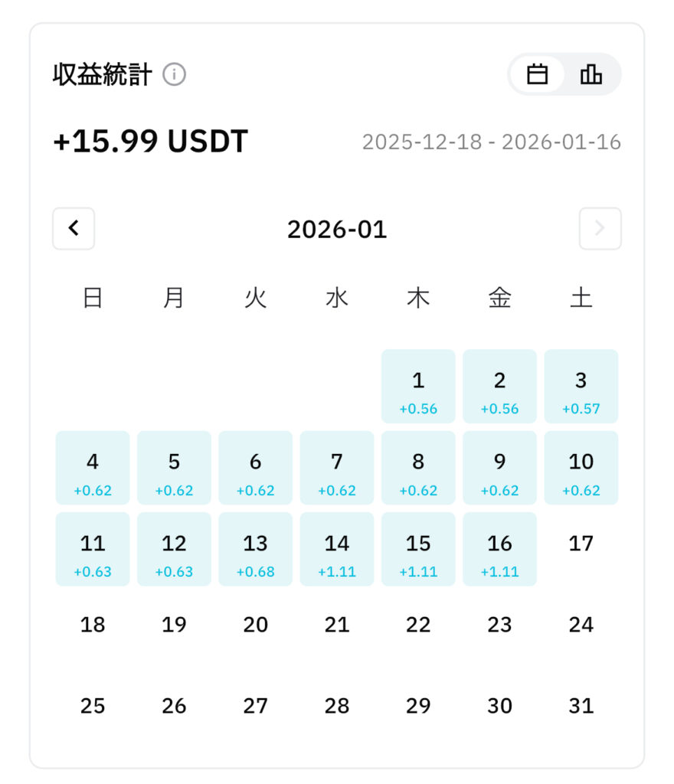Click day 17 in the calendar
Image resolution: width=674 pixels, height=784 pixels.
click(581, 544)
